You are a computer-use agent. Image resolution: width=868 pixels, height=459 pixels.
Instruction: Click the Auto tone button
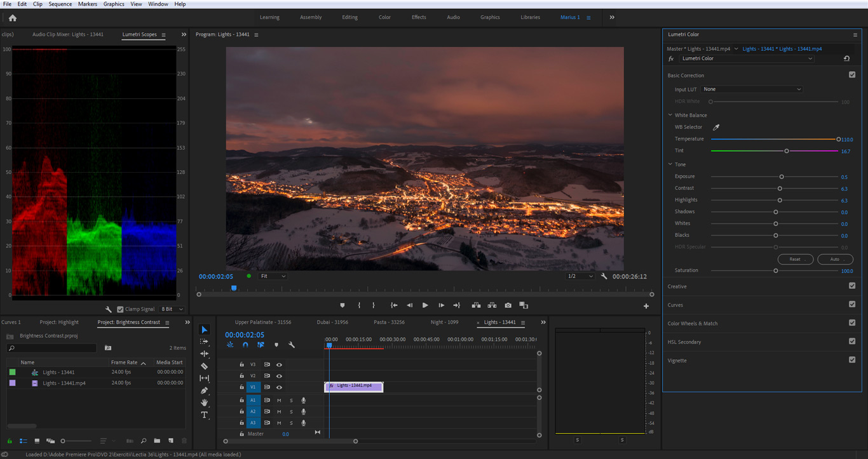tap(835, 259)
